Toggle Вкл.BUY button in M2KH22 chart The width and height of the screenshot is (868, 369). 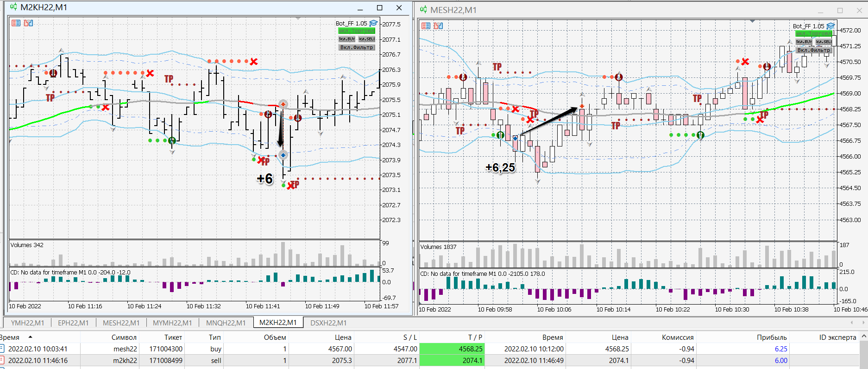[x=347, y=39]
